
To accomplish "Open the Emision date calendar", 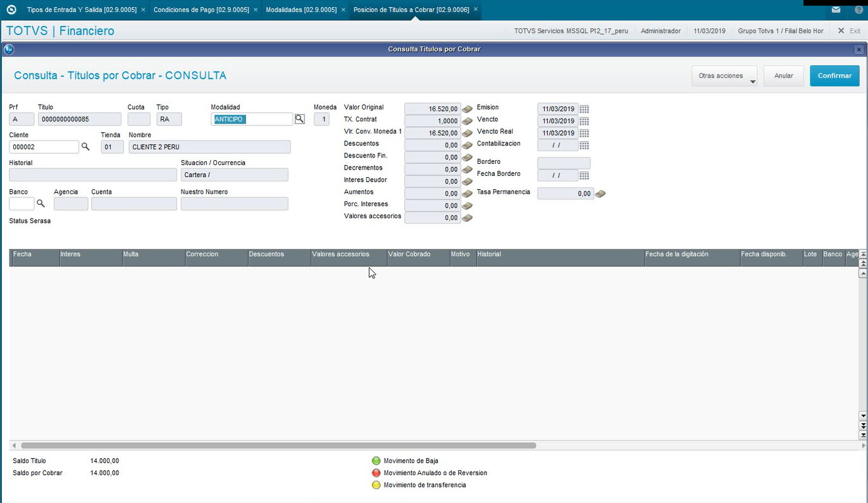I will (x=584, y=109).
